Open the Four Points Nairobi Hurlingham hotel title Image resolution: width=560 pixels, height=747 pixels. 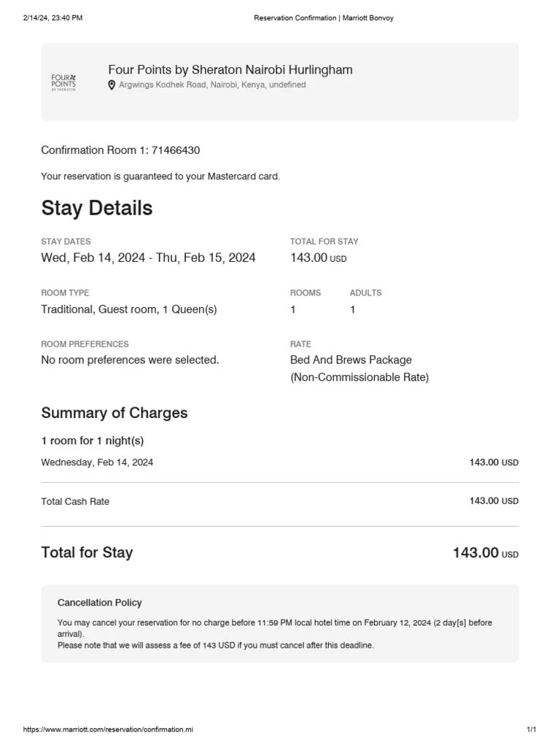(x=230, y=69)
